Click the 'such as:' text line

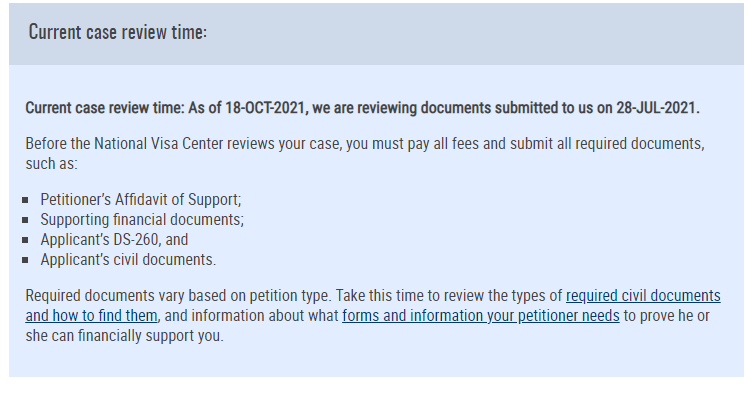(51, 164)
